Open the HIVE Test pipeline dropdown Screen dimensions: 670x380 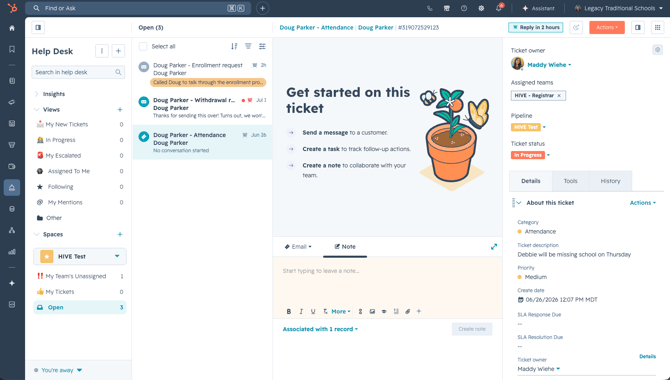tap(528, 127)
